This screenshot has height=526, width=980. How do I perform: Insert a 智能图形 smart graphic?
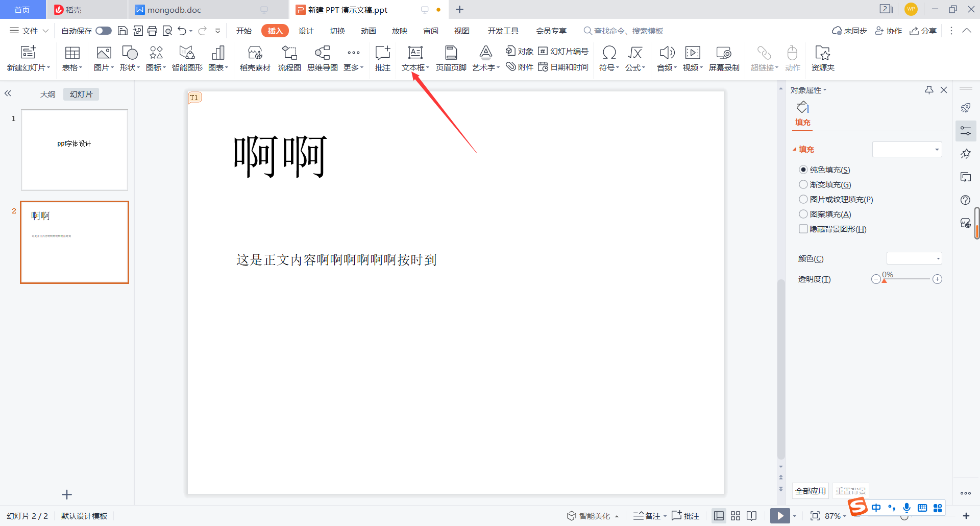(187, 58)
